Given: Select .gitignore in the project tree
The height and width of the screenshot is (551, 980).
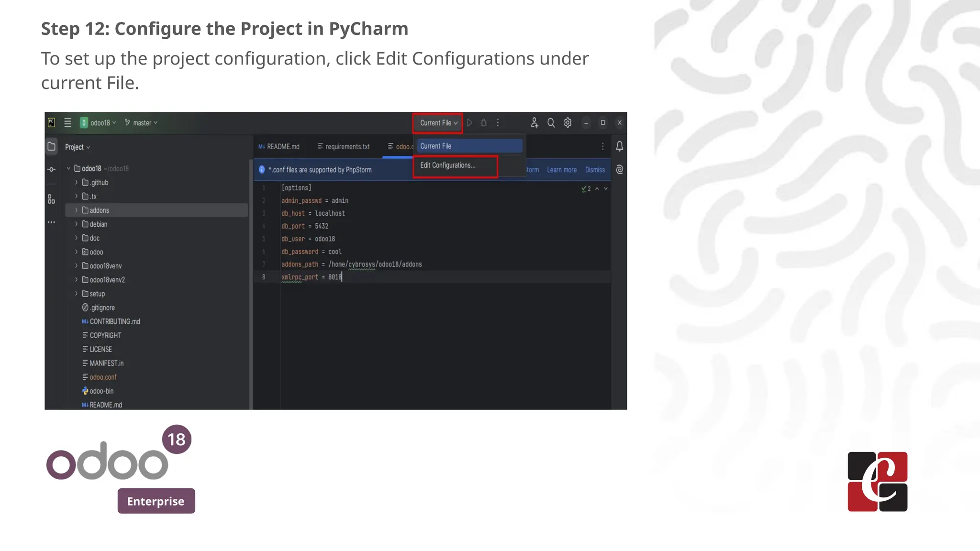Looking at the screenshot, I should pyautogui.click(x=99, y=308).
